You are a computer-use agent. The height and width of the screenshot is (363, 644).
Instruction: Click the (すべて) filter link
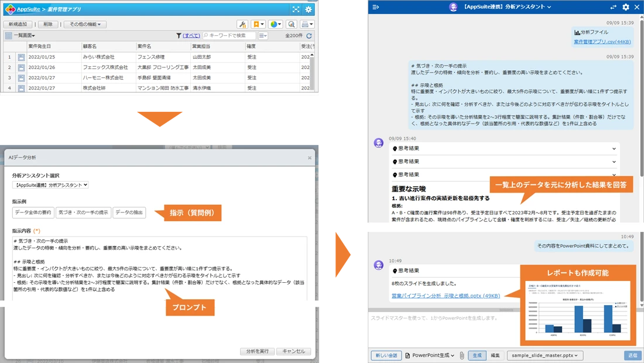[191, 36]
